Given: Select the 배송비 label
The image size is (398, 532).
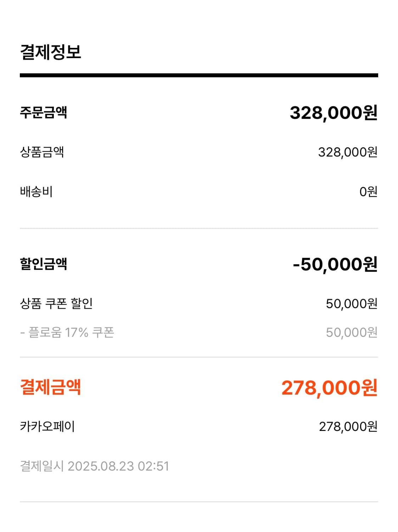Looking at the screenshot, I should click(x=36, y=192).
